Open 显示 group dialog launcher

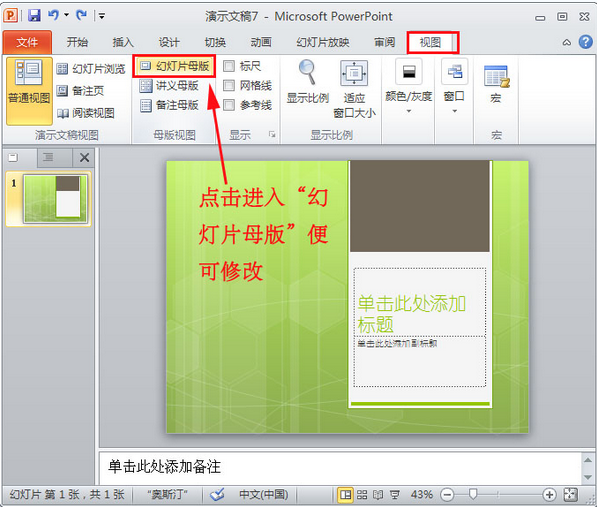click(x=272, y=134)
